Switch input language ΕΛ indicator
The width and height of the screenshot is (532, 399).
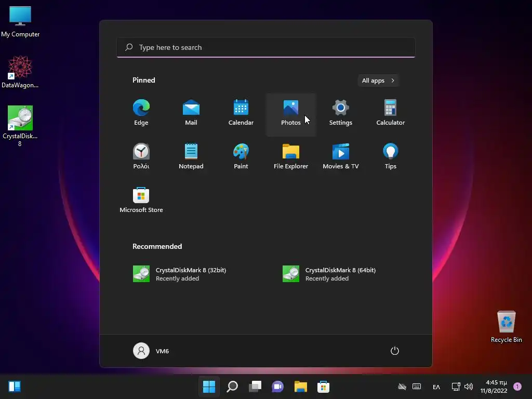coord(436,387)
